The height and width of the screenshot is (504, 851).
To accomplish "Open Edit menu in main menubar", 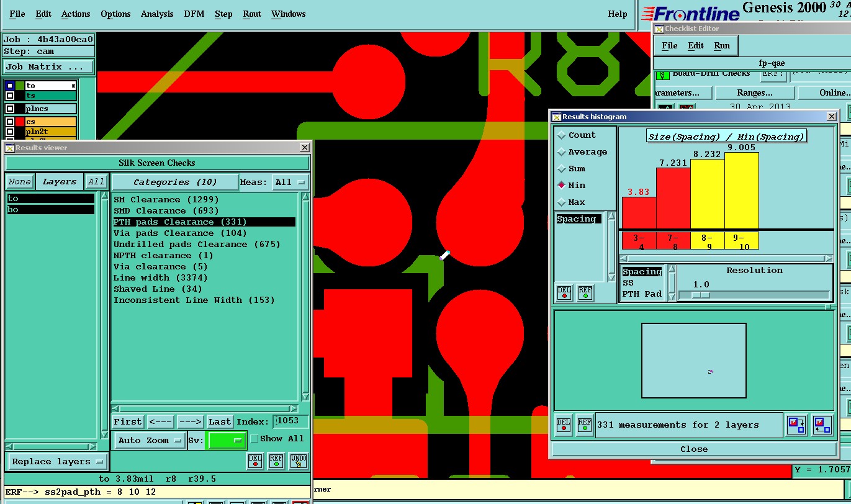I will (43, 14).
